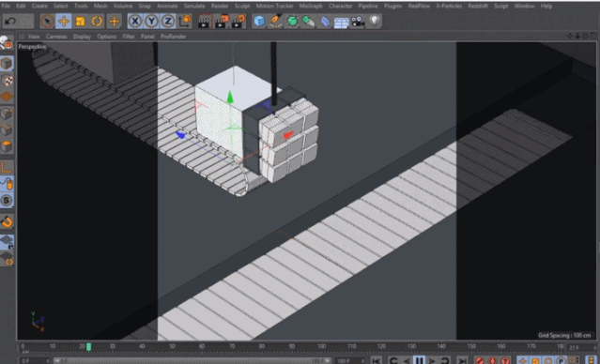Switch to Polygons mode
600x364 pixels.
(x=7, y=146)
